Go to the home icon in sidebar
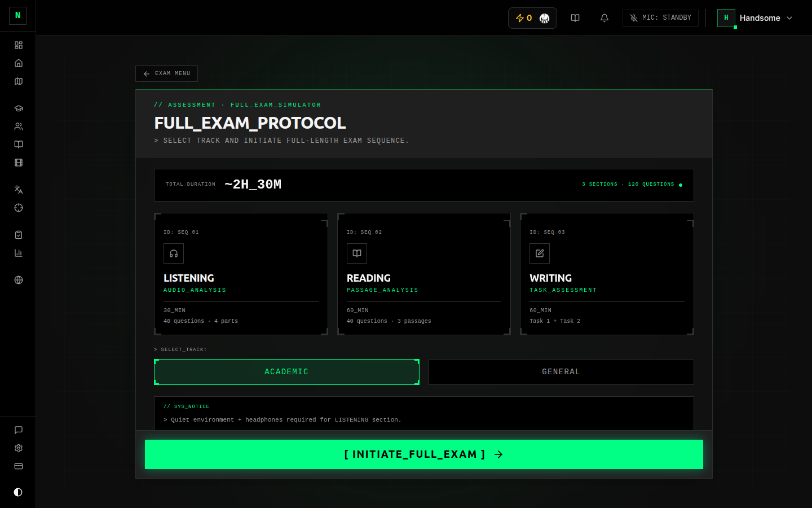812x508 pixels. click(x=19, y=63)
